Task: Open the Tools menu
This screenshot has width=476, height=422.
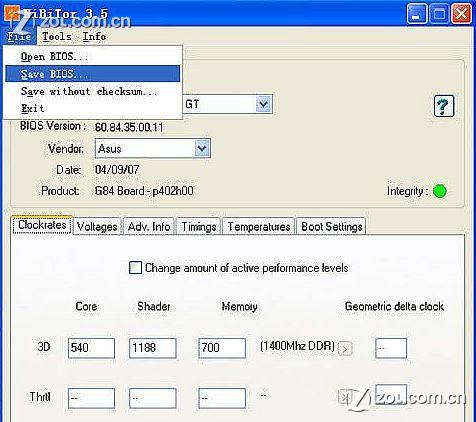Action: [57, 36]
